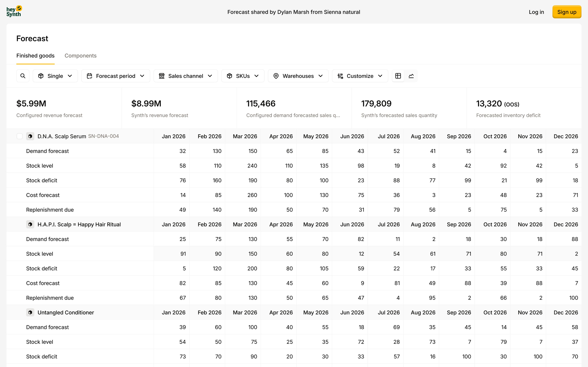Viewport: 588px width, 367px height.
Task: Click the Synth's revenue forecast card
Action: click(x=179, y=108)
